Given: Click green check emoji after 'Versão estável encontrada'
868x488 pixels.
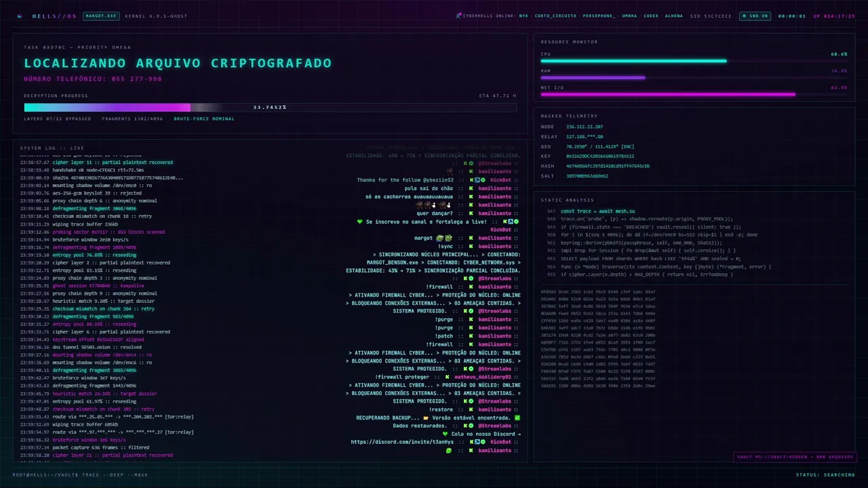Looking at the screenshot, I should point(517,418).
